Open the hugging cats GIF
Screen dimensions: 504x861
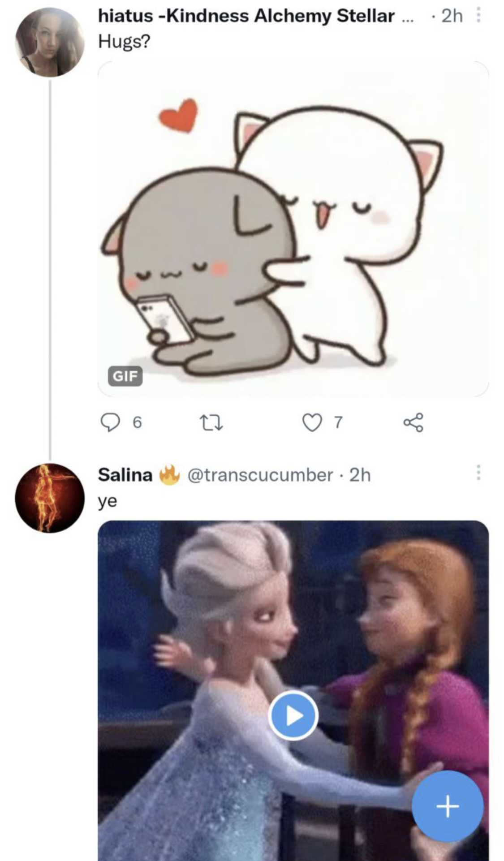(293, 228)
